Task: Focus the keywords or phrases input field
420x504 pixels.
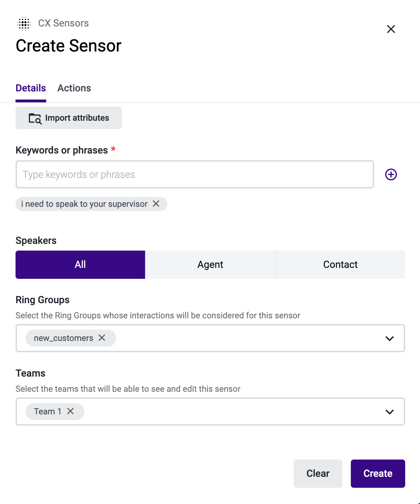Action: pos(195,174)
